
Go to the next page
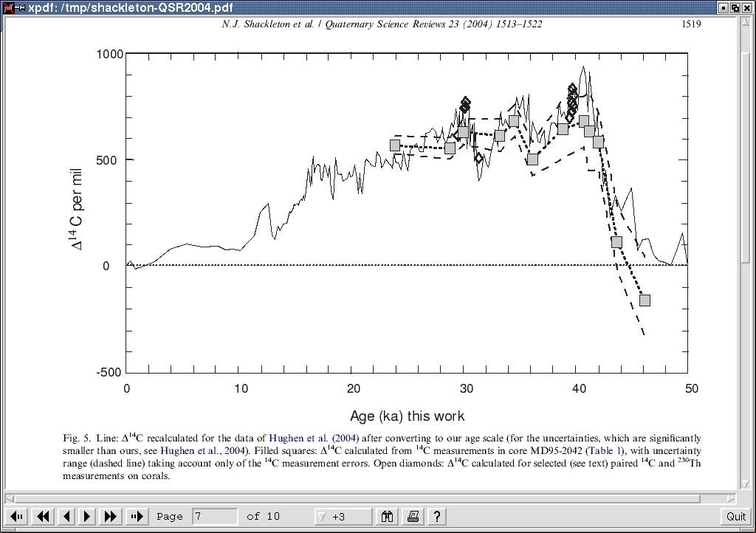coord(87,517)
